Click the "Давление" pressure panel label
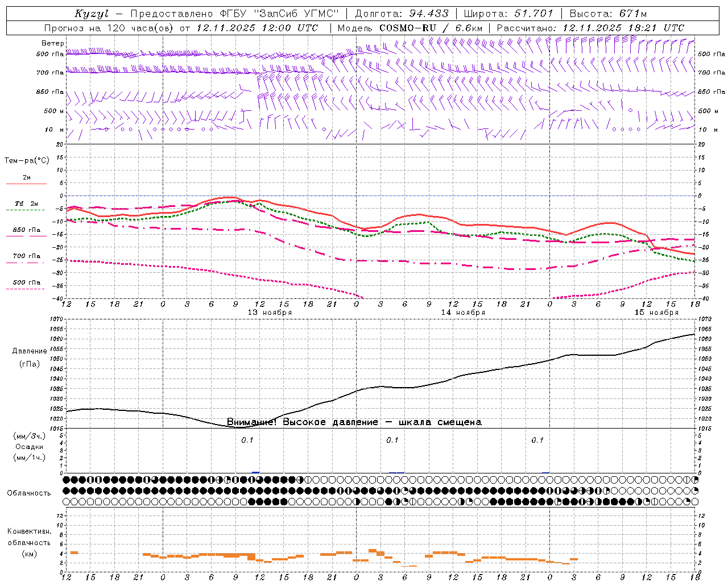 [x=30, y=351]
